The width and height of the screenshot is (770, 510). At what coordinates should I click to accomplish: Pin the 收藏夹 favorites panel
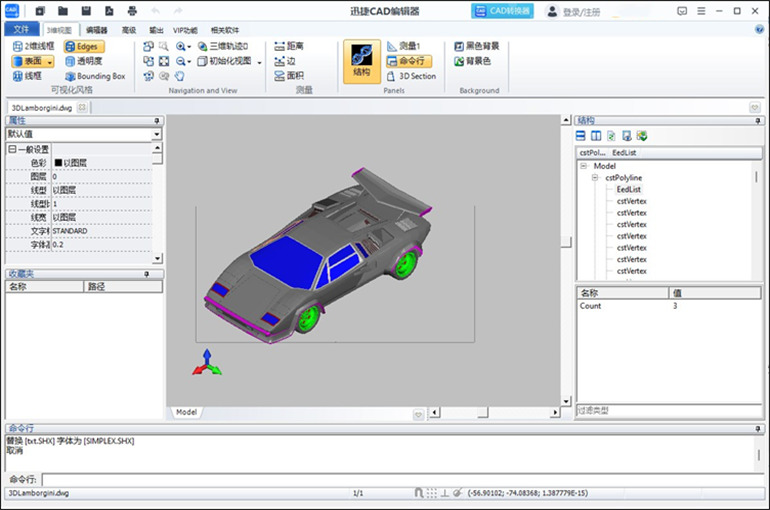coord(146,274)
